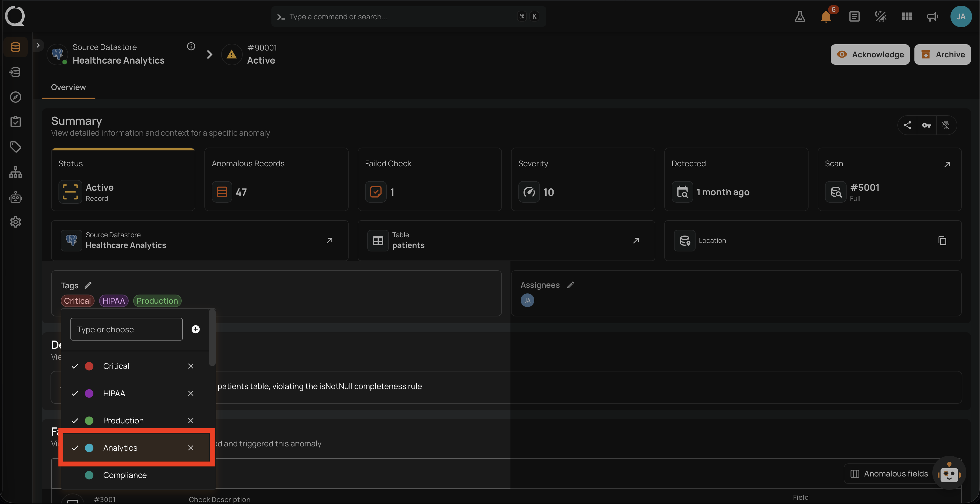980x504 pixels.
Task: Select the Severity card
Action: [583, 180]
